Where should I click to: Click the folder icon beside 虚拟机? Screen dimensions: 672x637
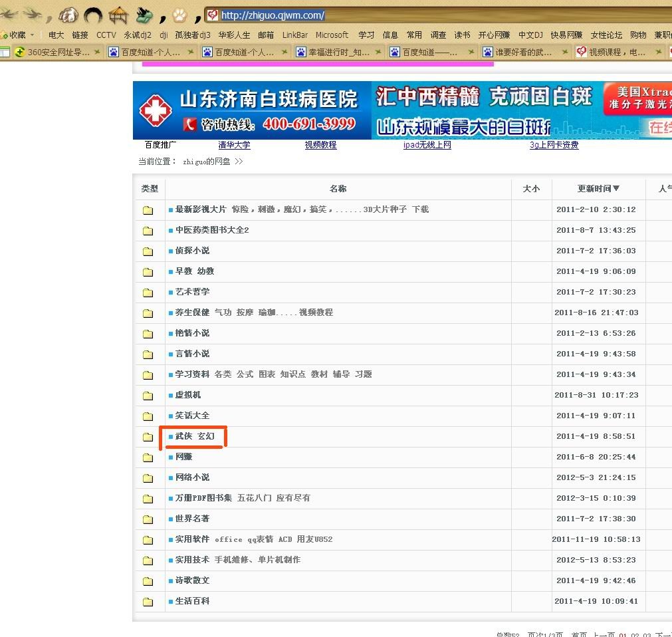148,396
